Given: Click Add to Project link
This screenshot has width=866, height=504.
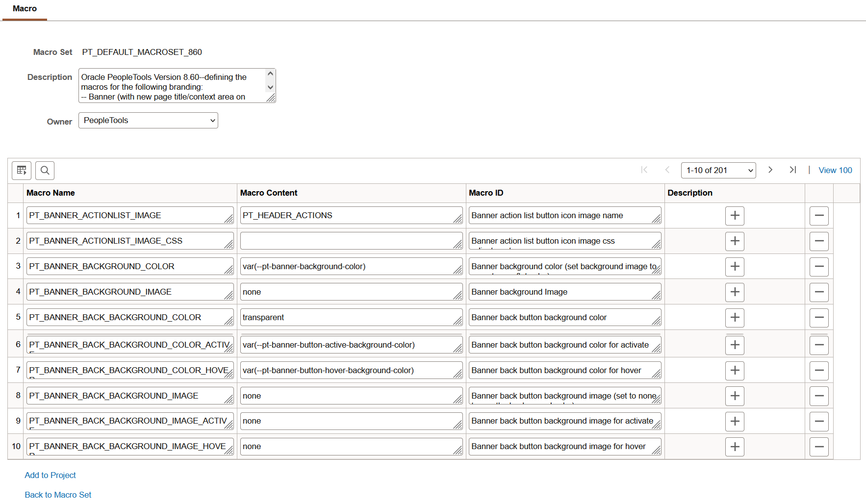Looking at the screenshot, I should click(x=50, y=475).
